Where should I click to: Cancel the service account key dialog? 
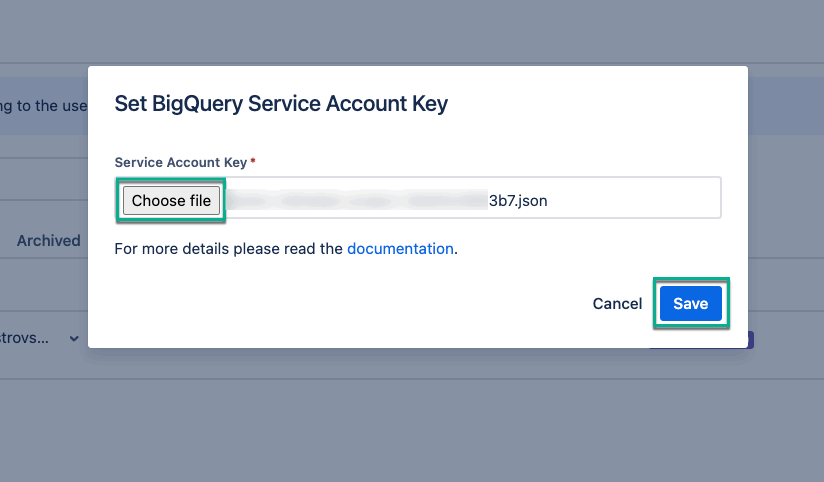pyautogui.click(x=617, y=304)
